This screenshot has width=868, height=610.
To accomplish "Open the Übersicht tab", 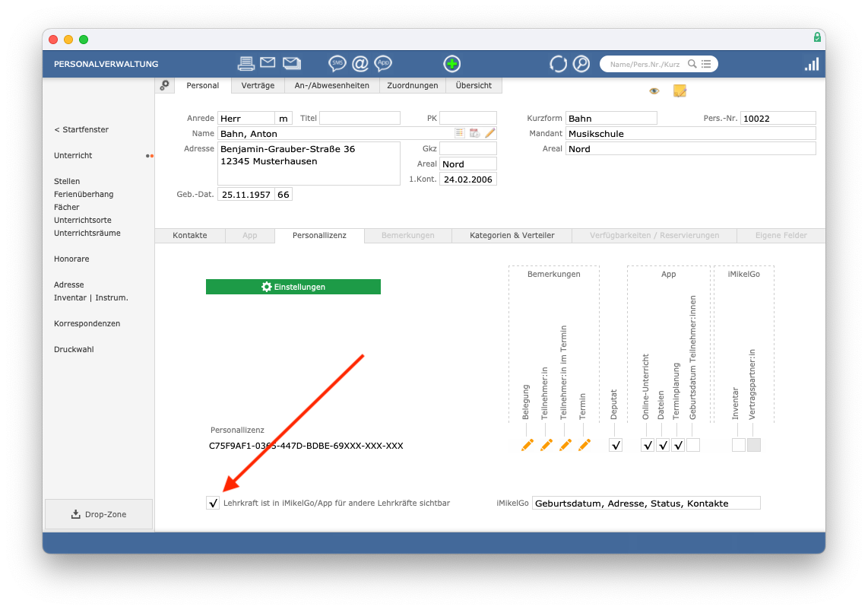I will tap(474, 85).
